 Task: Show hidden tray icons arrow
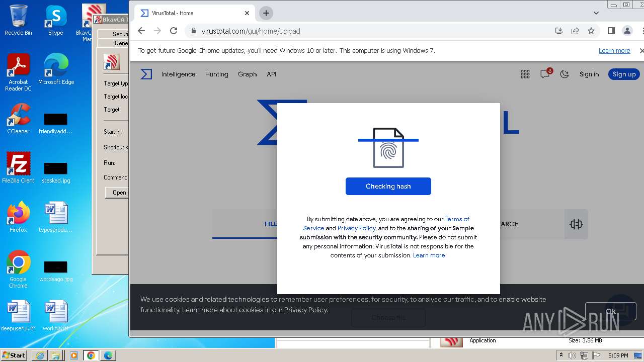(561, 355)
